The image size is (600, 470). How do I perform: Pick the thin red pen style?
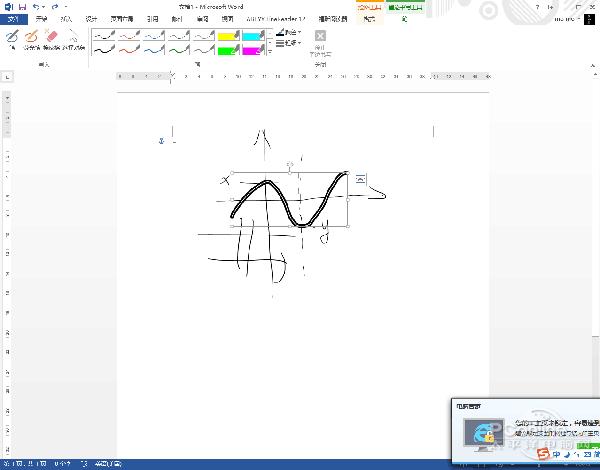click(129, 36)
